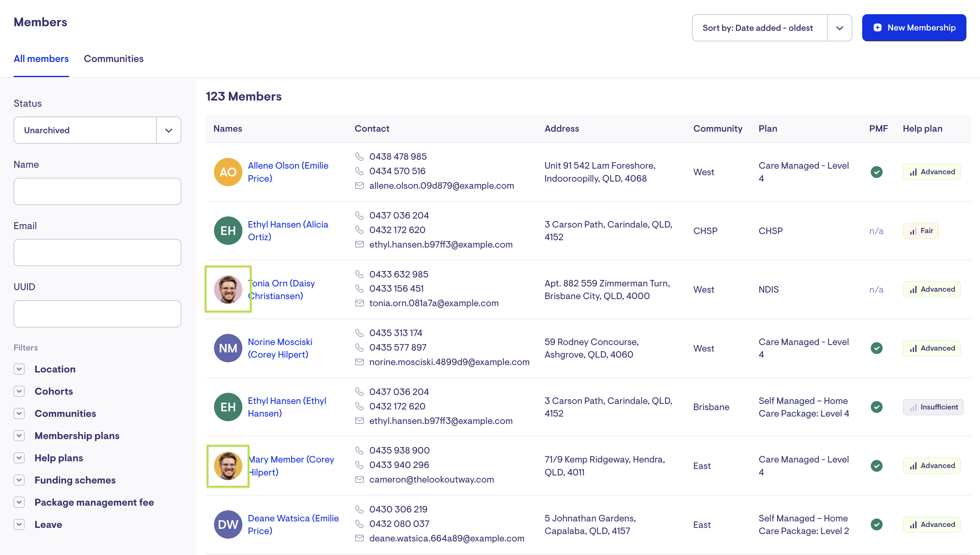Click into the UUID input field
Viewport: 980px width, 555px height.
(97, 314)
